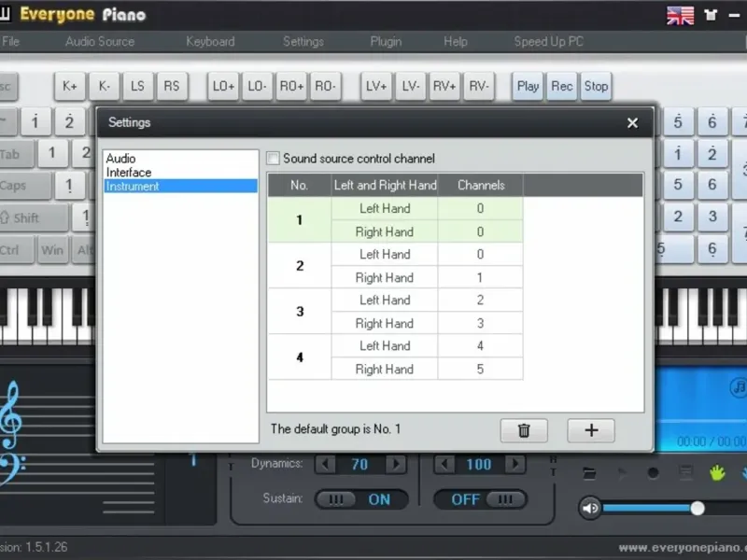This screenshot has width=747, height=560.
Task: Select group No. 3 cell
Action: (x=300, y=312)
